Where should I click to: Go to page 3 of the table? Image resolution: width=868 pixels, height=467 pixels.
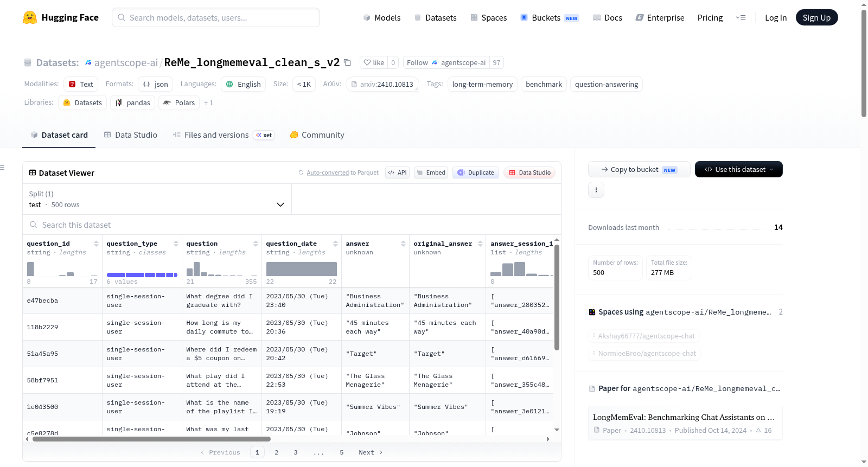pyautogui.click(x=296, y=452)
